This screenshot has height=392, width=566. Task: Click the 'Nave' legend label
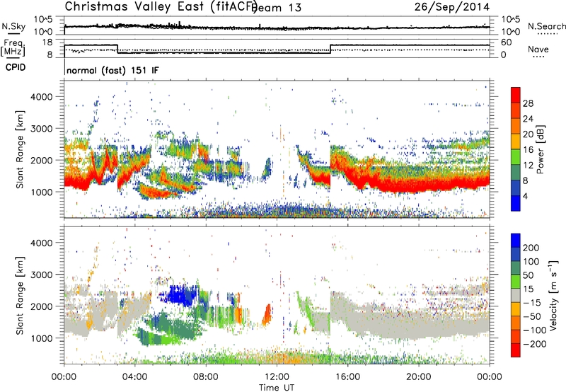(538, 49)
